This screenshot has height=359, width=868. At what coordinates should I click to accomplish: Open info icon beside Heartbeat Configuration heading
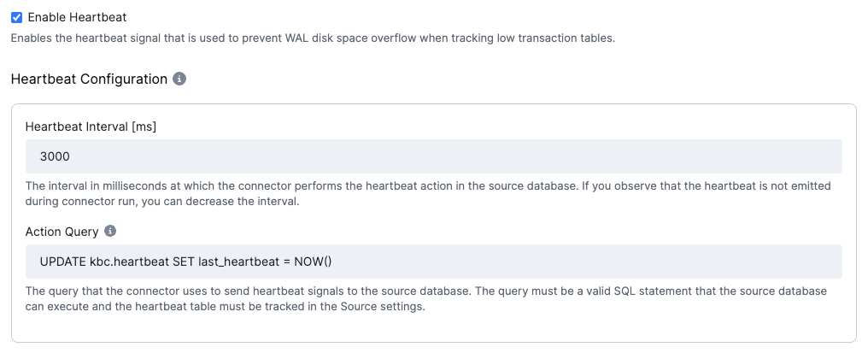pos(179,79)
